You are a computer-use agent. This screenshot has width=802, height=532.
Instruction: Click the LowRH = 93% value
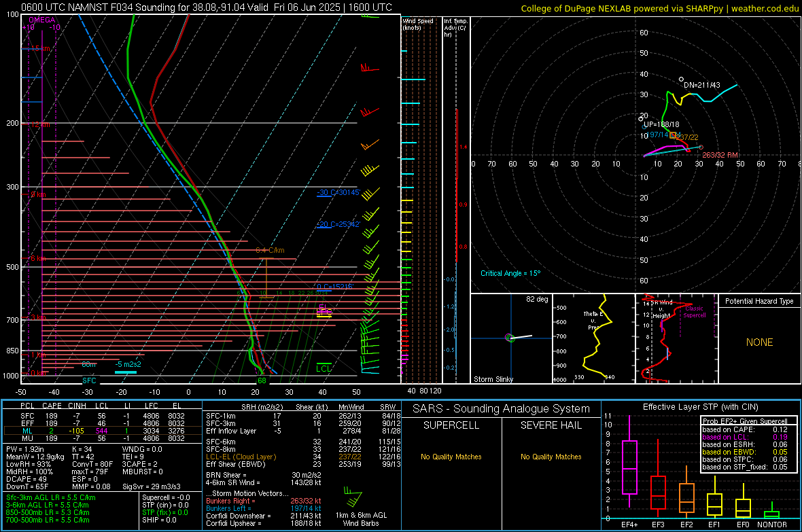(x=29, y=464)
